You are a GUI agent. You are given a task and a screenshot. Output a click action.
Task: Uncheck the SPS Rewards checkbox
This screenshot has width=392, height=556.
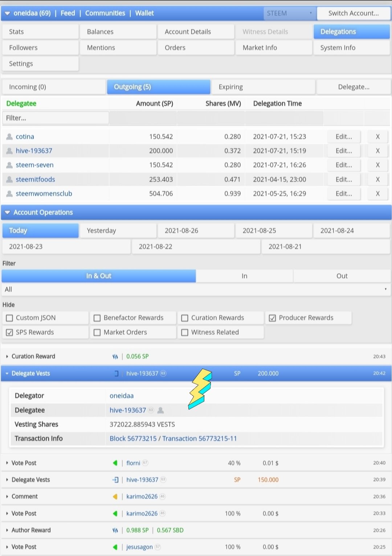tap(9, 332)
